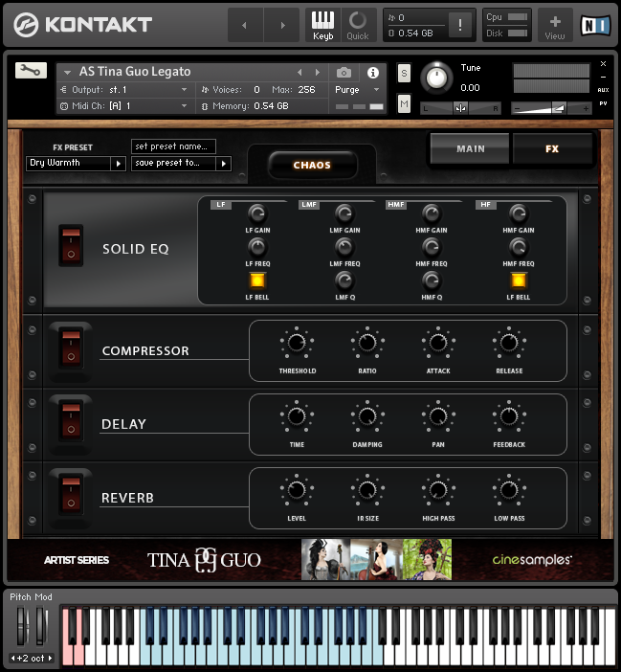Toggle the SOLID EQ power switch

[71, 245]
